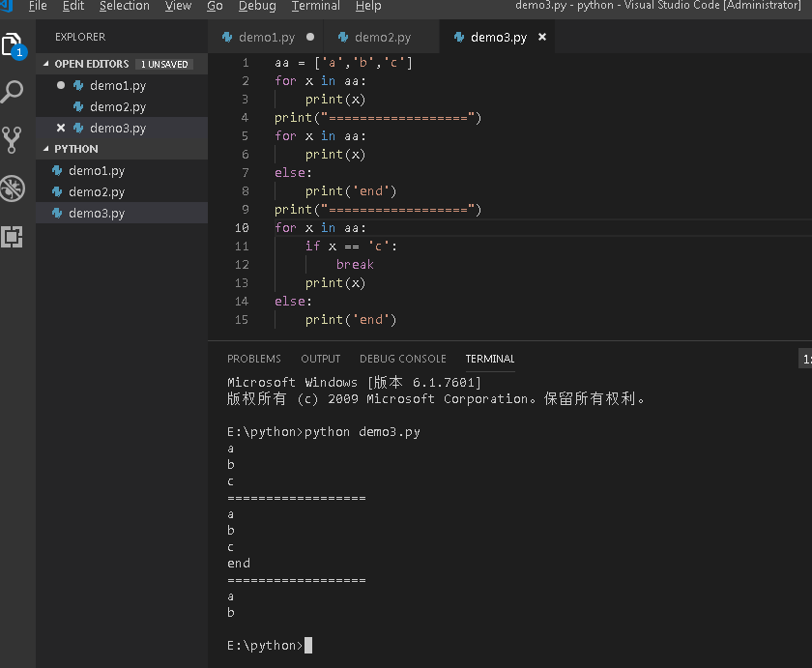The width and height of the screenshot is (812, 668).
Task: Close demo3.py from Open Editors list
Action: [60, 127]
